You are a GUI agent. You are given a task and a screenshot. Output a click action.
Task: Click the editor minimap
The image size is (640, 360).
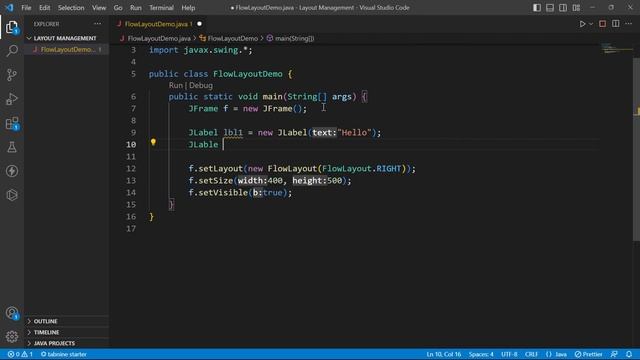coord(616,49)
